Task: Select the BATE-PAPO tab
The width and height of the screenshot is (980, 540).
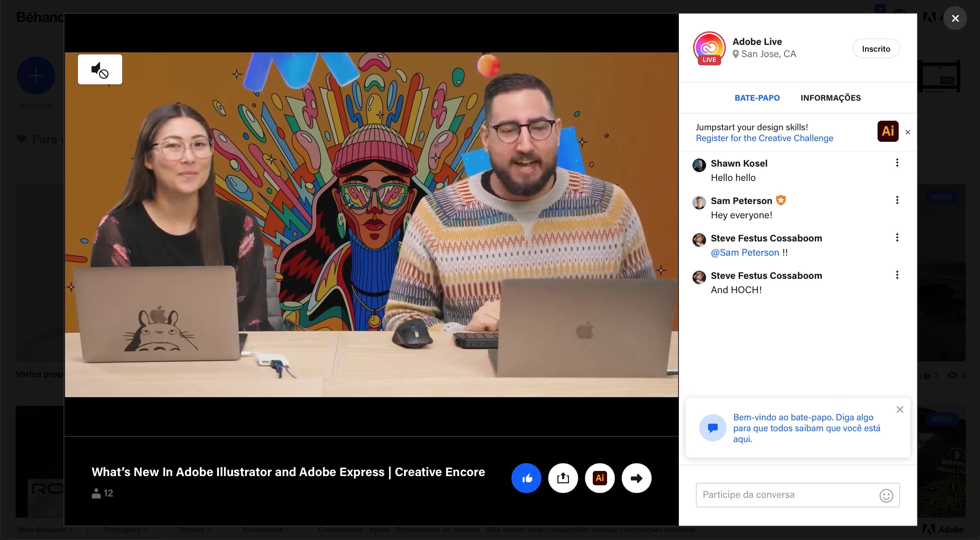Action: coord(757,98)
